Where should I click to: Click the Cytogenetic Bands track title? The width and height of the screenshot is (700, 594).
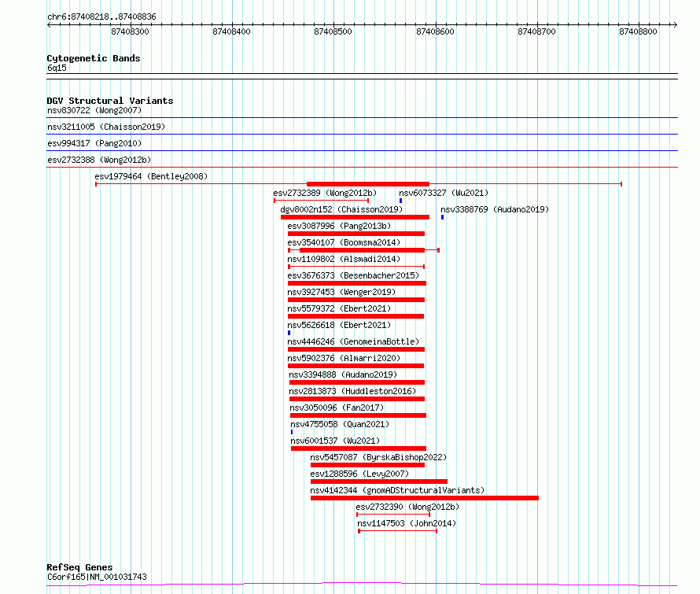pos(94,58)
